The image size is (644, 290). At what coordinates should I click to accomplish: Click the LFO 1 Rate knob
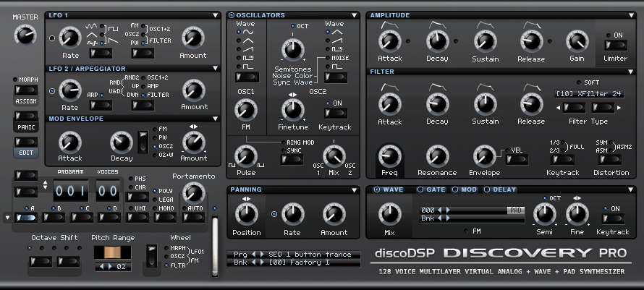[69, 36]
